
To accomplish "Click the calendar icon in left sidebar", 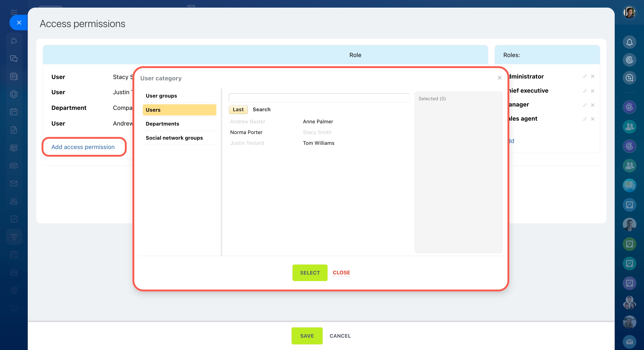I will pos(14,112).
